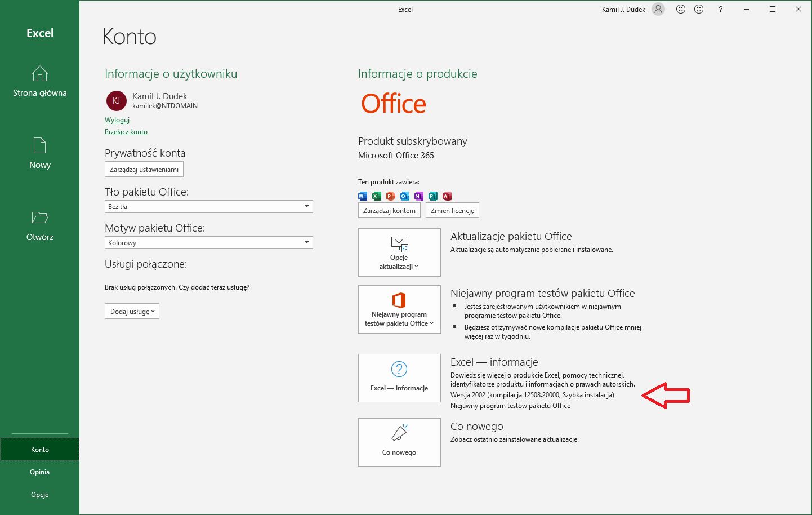Click the Co nowego megaphone icon
Image resolution: width=812 pixels, height=515 pixels.
tap(399, 433)
